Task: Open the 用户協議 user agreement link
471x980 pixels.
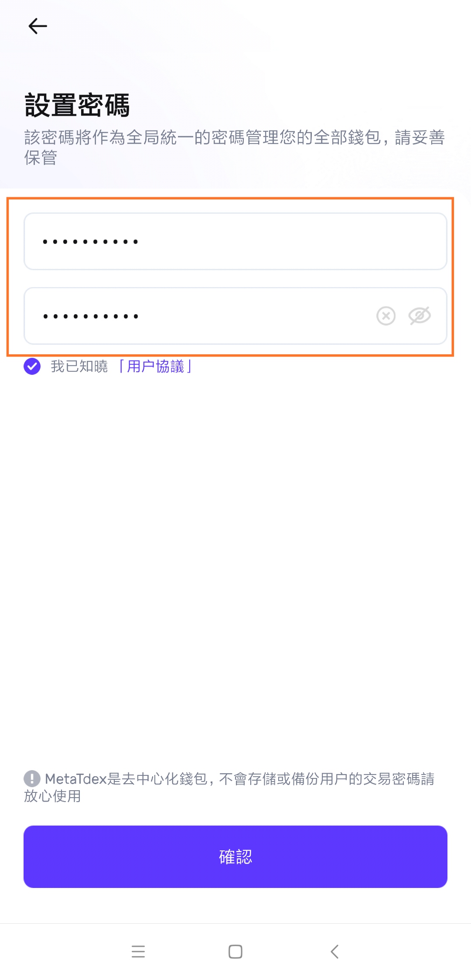Action: coord(155,367)
